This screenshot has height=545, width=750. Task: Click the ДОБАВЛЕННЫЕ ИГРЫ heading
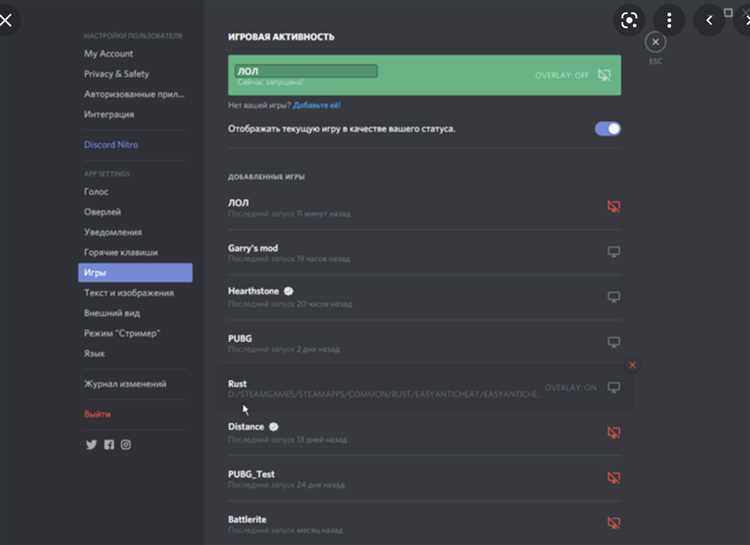266,177
